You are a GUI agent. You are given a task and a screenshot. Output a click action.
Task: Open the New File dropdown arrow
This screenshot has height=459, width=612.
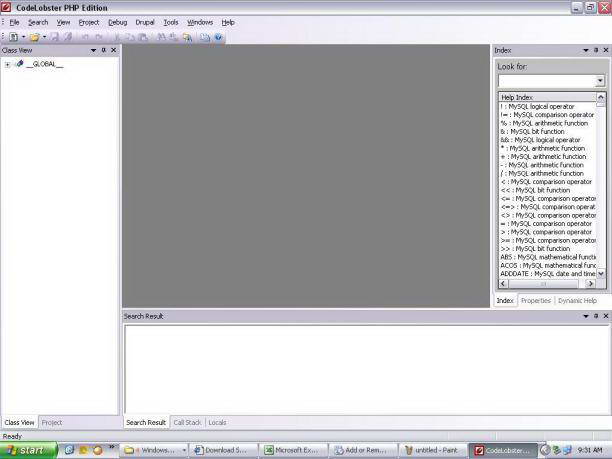[23, 37]
